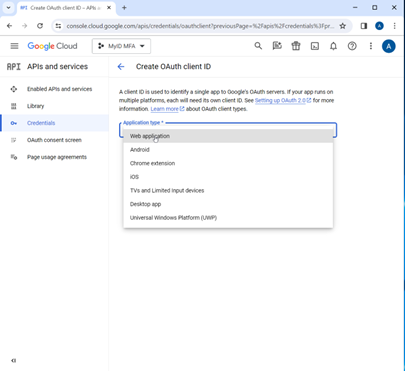
Task: Click the OAuth consent screen icon
Action: (14, 140)
